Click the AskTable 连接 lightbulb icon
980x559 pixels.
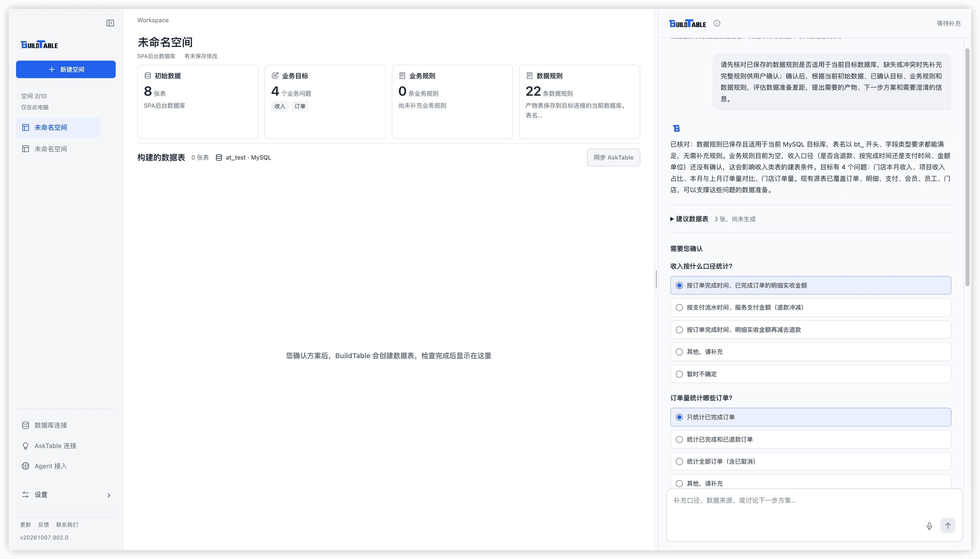pyautogui.click(x=25, y=446)
